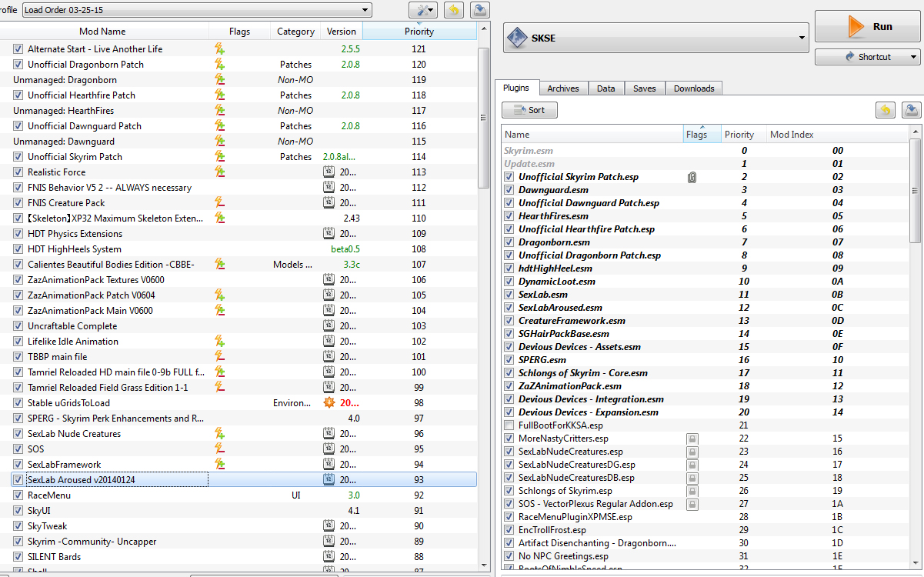The height and width of the screenshot is (577, 924).
Task: Disable the SkyUI mod checkbox
Action: pyautogui.click(x=18, y=511)
